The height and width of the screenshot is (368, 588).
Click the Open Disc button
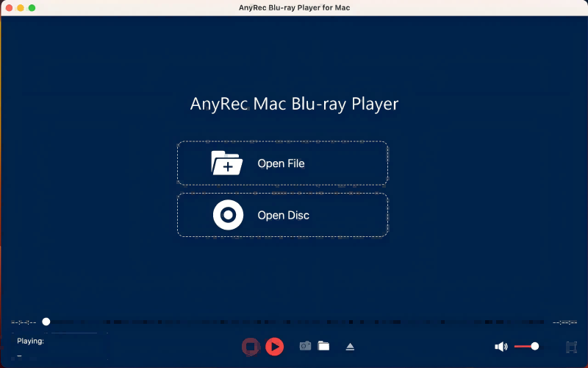(282, 215)
